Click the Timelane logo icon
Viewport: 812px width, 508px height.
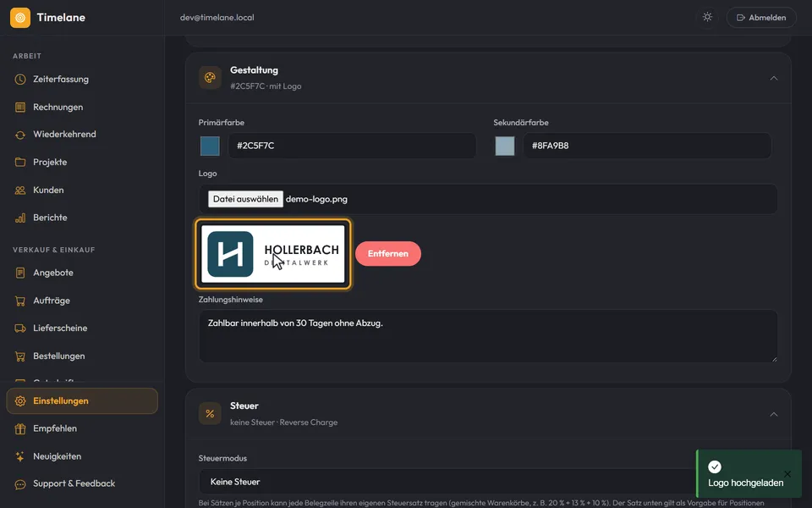(x=20, y=18)
